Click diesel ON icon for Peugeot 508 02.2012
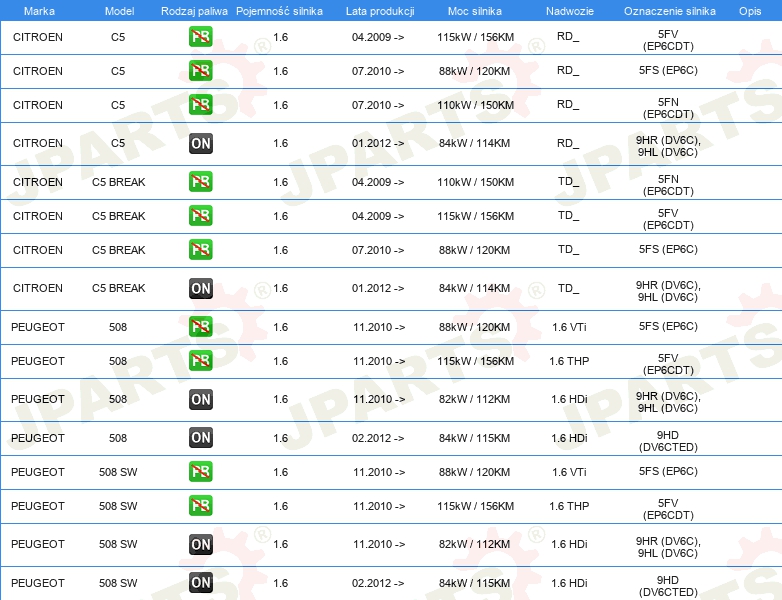The width and height of the screenshot is (782, 600). (x=200, y=437)
